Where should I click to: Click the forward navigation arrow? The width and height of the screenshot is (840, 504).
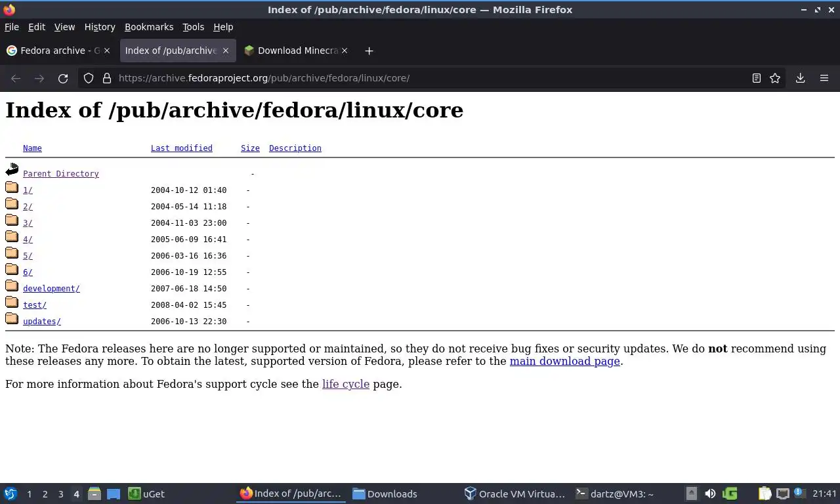tap(39, 78)
